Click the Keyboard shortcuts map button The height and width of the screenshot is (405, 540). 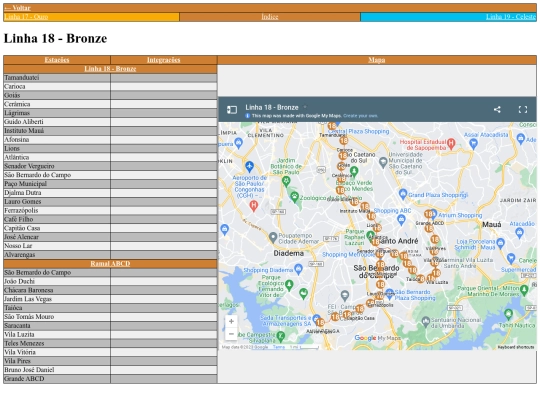(x=516, y=347)
